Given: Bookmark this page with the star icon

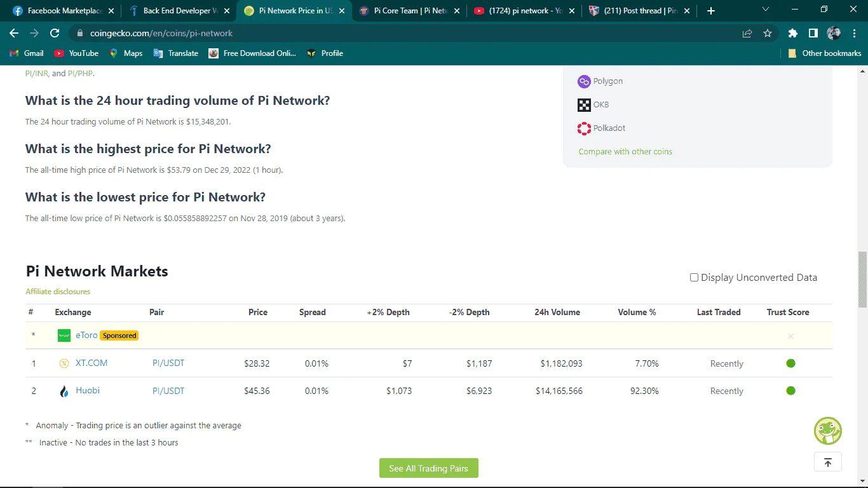Looking at the screenshot, I should [768, 33].
